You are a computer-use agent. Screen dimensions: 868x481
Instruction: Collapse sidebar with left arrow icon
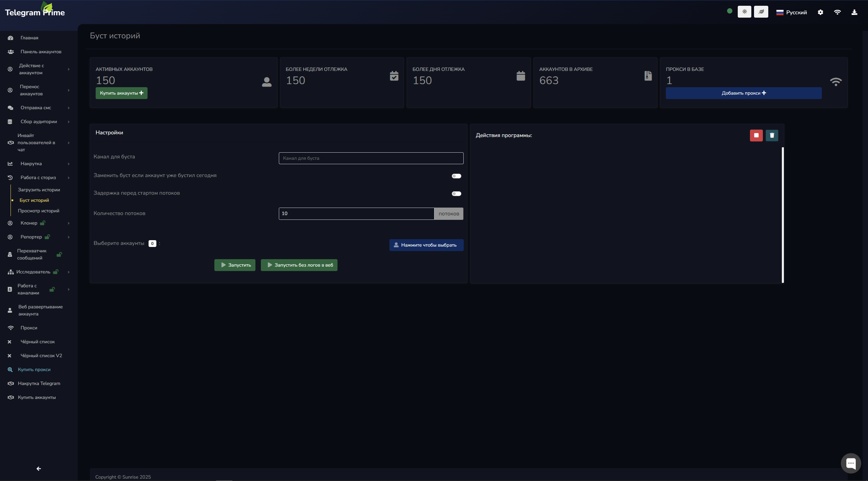[39, 469]
